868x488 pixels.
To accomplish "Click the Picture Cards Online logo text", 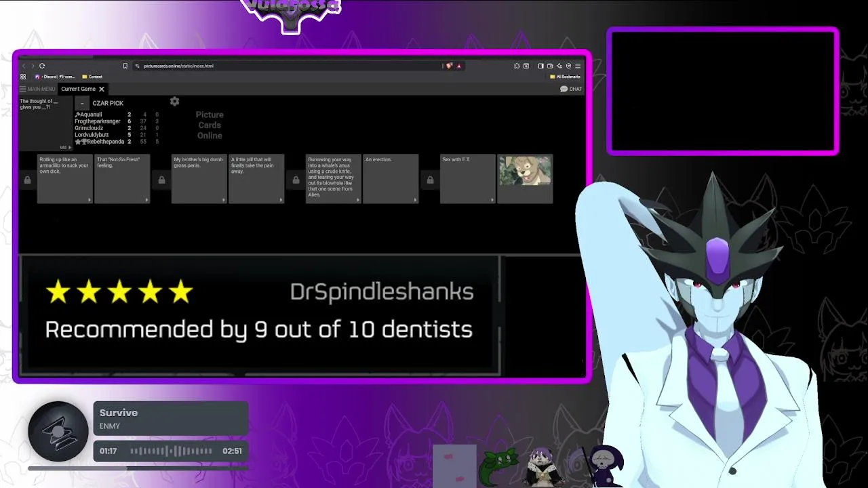I will (210, 125).
